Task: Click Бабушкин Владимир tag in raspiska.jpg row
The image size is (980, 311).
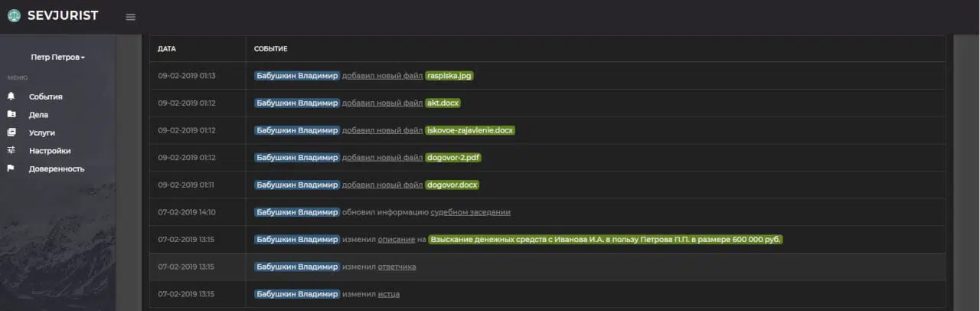Action: [x=297, y=75]
